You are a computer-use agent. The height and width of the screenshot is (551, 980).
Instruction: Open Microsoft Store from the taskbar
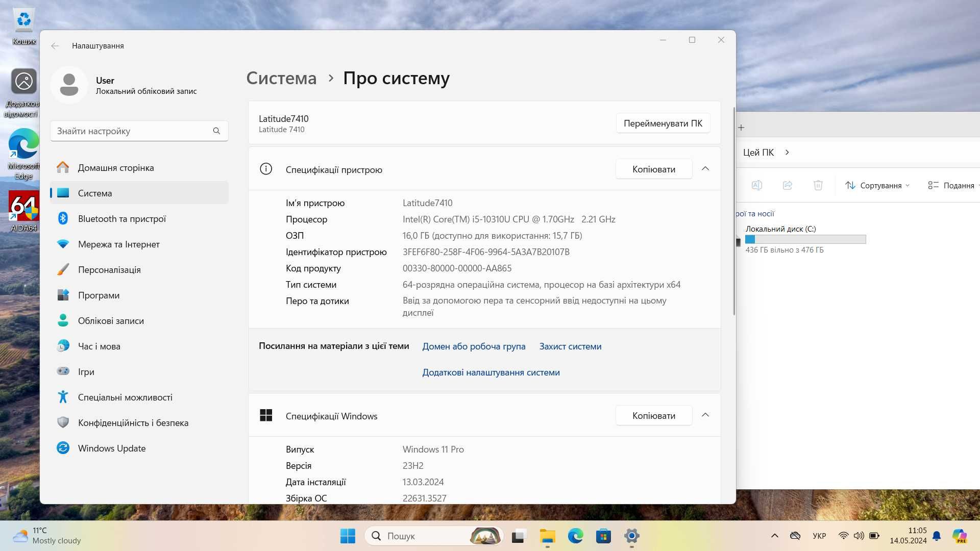(603, 536)
